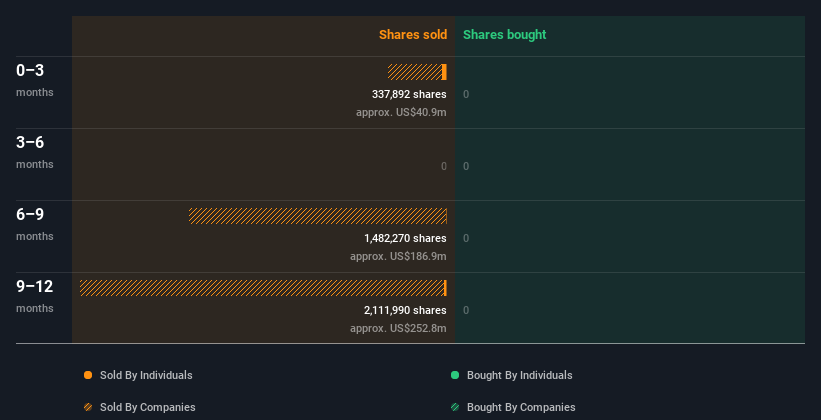This screenshot has height=420, width=821.
Task: Click the hatched Bought By Companies legend icon
Action: (455, 407)
